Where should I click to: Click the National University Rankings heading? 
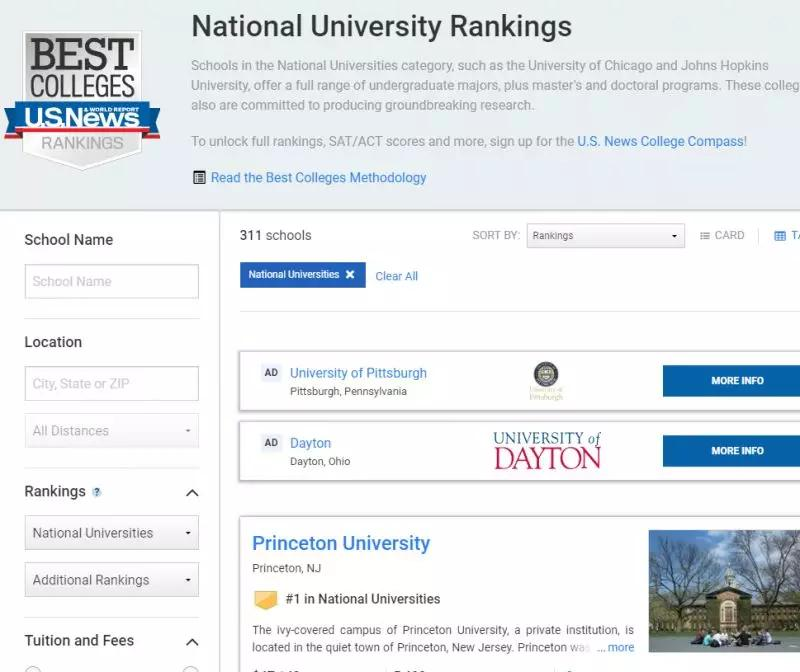tap(382, 27)
